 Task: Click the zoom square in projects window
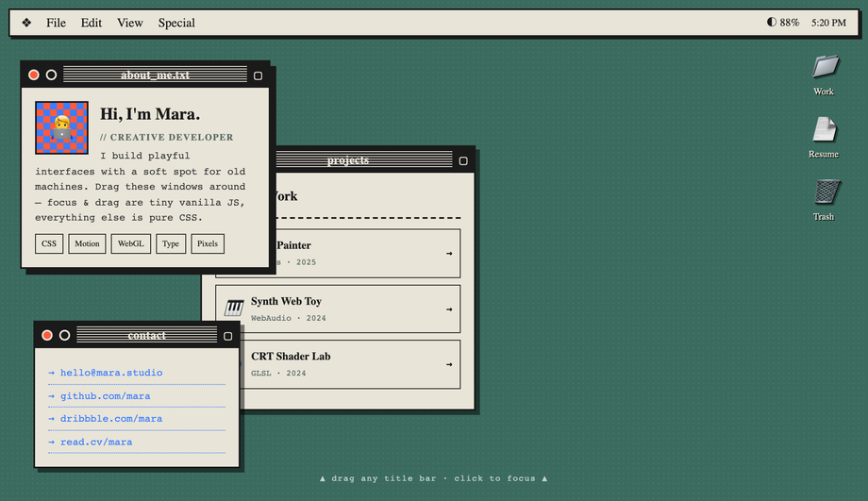click(x=463, y=161)
